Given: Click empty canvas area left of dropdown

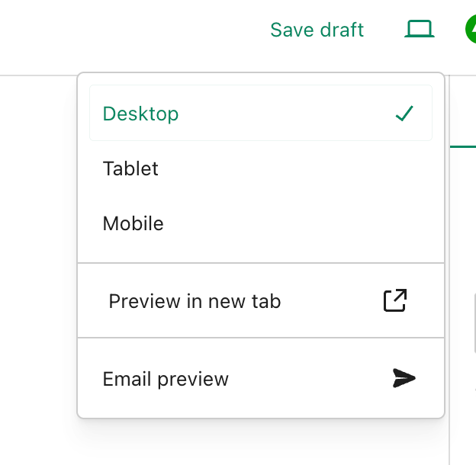Looking at the screenshot, I should click(x=38, y=267).
